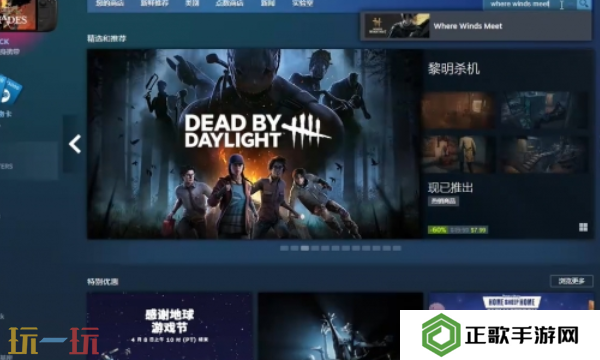Click the 精选和推荐 section heading

coord(106,38)
